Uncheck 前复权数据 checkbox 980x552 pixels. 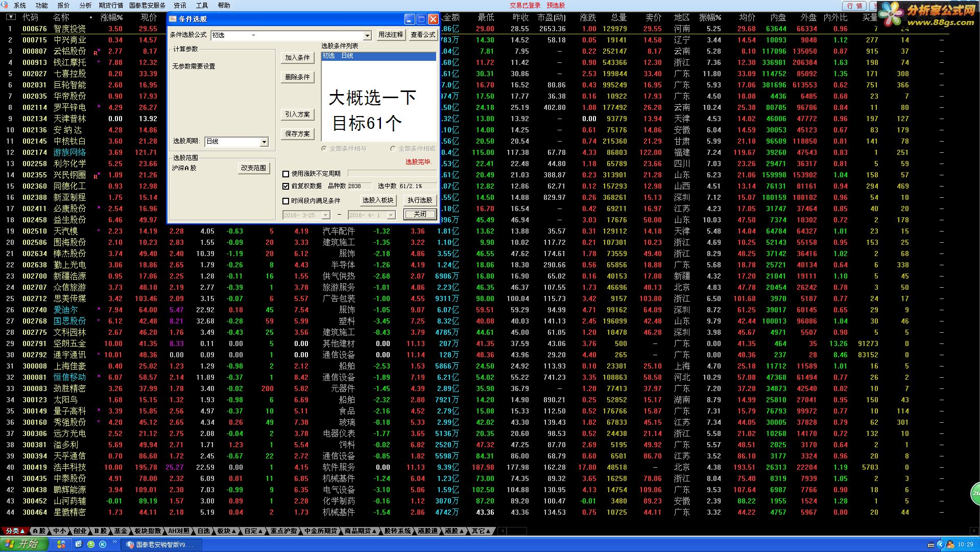[286, 186]
